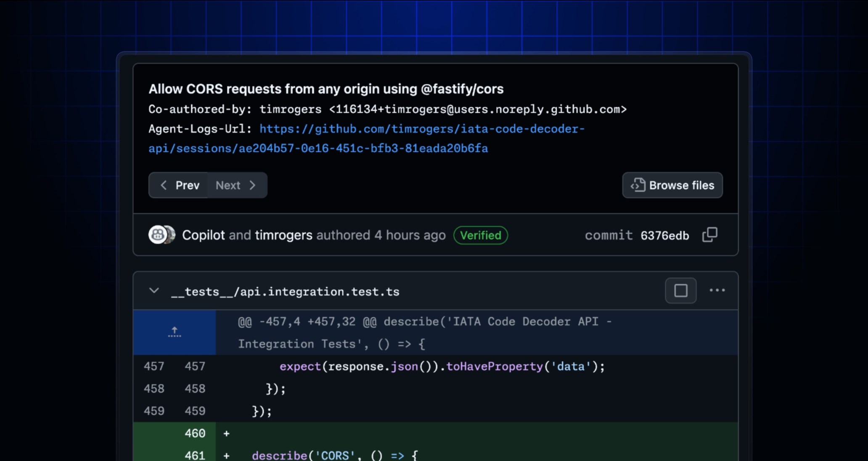This screenshot has height=461, width=868.
Task: Mark api.integration.test.ts as viewed
Action: click(x=680, y=290)
